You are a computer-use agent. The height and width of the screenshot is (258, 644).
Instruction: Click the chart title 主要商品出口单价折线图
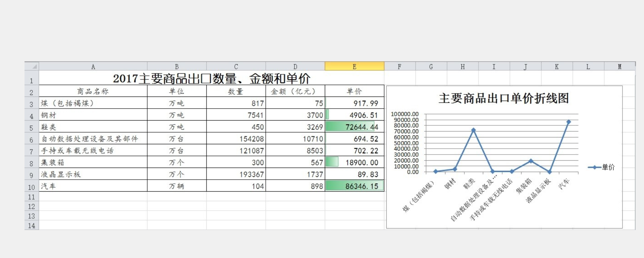coord(504,98)
